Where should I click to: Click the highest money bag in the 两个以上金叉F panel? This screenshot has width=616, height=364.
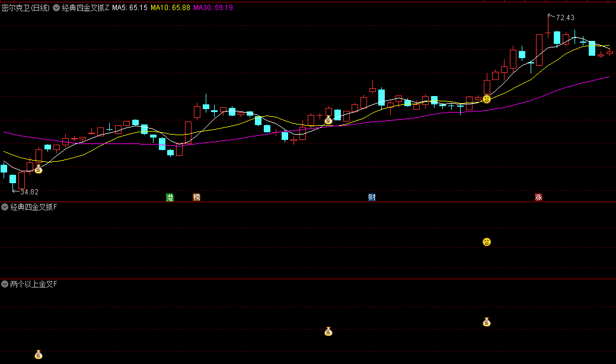tap(487, 322)
